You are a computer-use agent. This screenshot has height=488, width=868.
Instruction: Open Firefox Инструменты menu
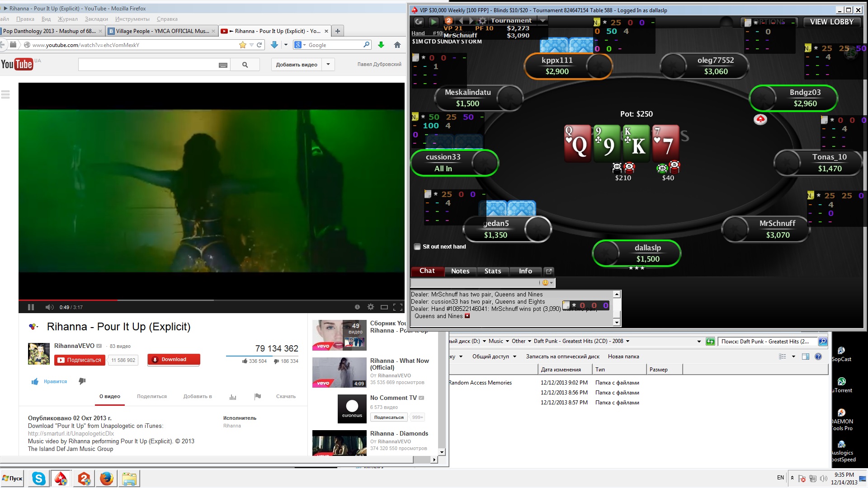(x=132, y=19)
